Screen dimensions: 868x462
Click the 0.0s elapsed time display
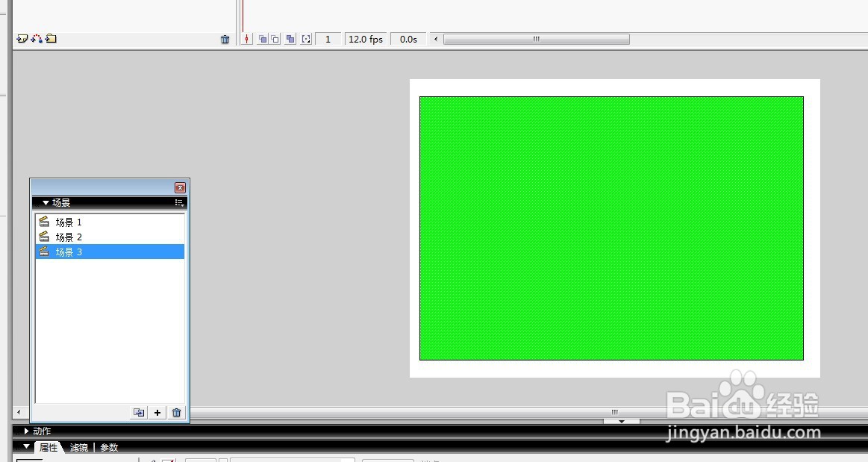pyautogui.click(x=408, y=40)
